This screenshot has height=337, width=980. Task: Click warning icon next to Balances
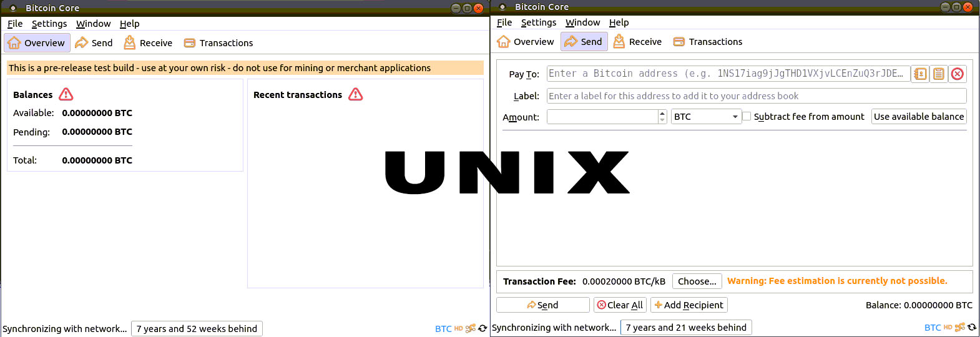pyautogui.click(x=66, y=94)
